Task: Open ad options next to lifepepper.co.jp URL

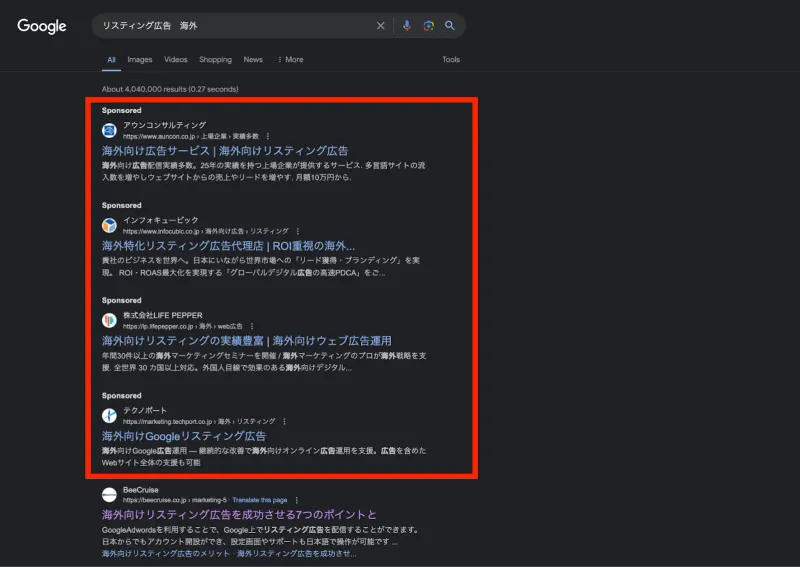Action: (252, 326)
